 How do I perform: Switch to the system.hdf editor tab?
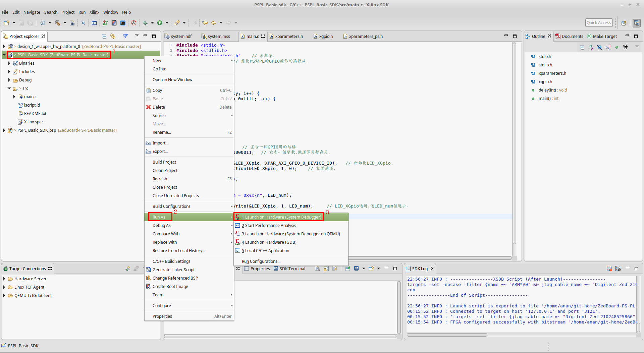pos(178,36)
